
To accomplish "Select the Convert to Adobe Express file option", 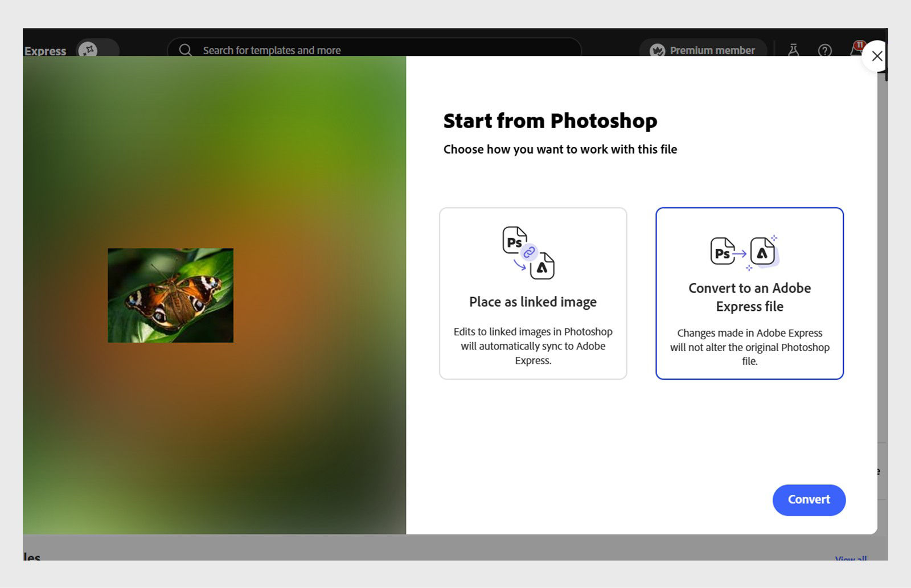I will click(x=749, y=293).
